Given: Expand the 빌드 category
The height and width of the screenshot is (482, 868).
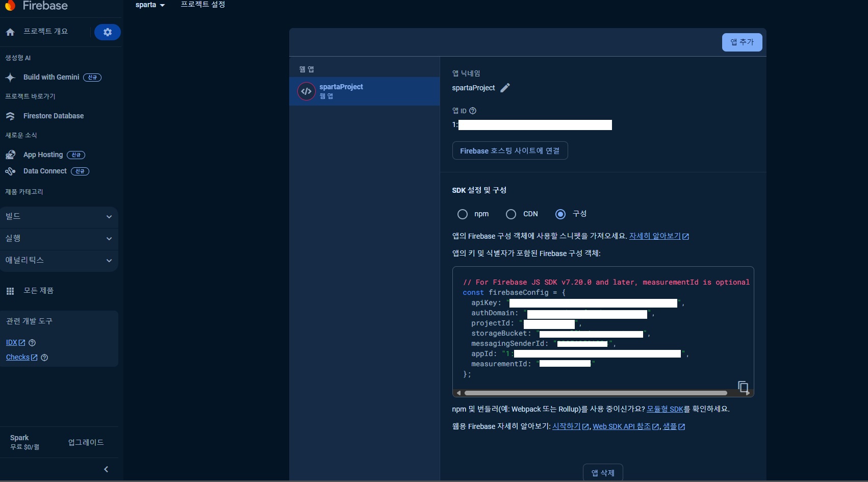Looking at the screenshot, I should 59,217.
